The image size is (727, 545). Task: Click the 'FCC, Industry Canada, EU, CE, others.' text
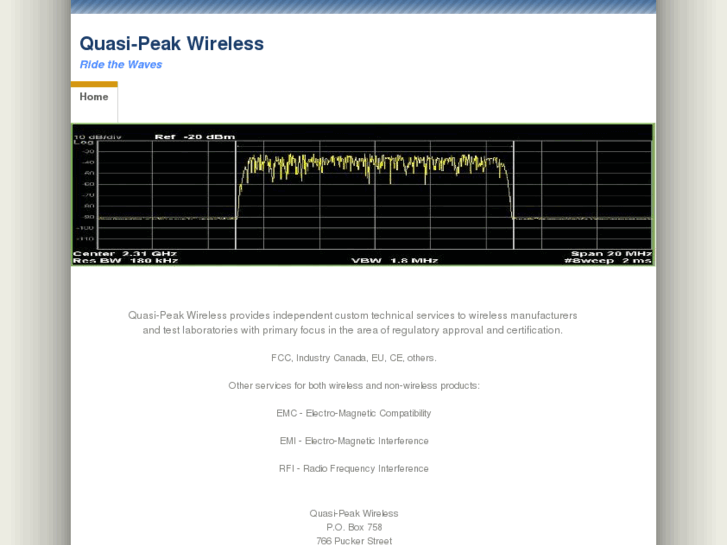pos(354,358)
